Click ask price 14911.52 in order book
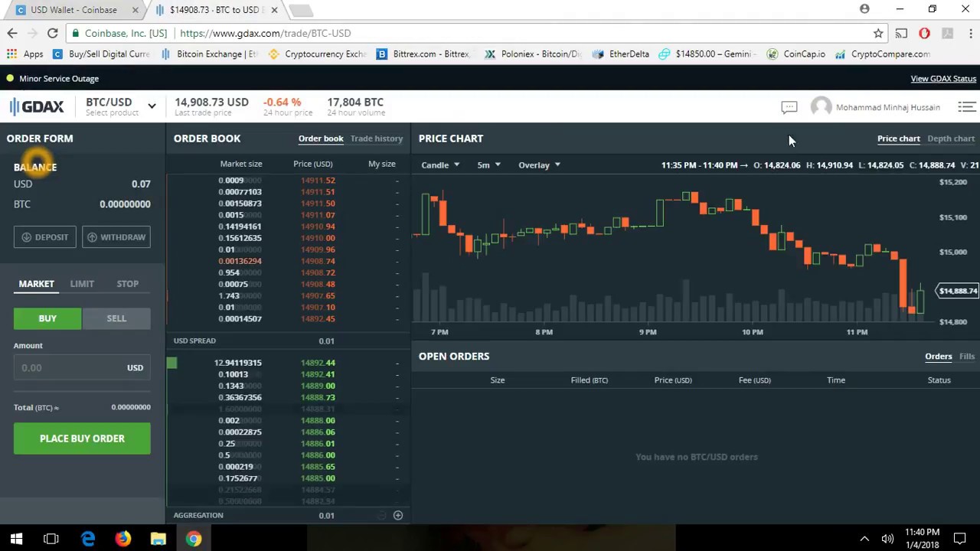This screenshot has width=980, height=551. click(x=318, y=181)
